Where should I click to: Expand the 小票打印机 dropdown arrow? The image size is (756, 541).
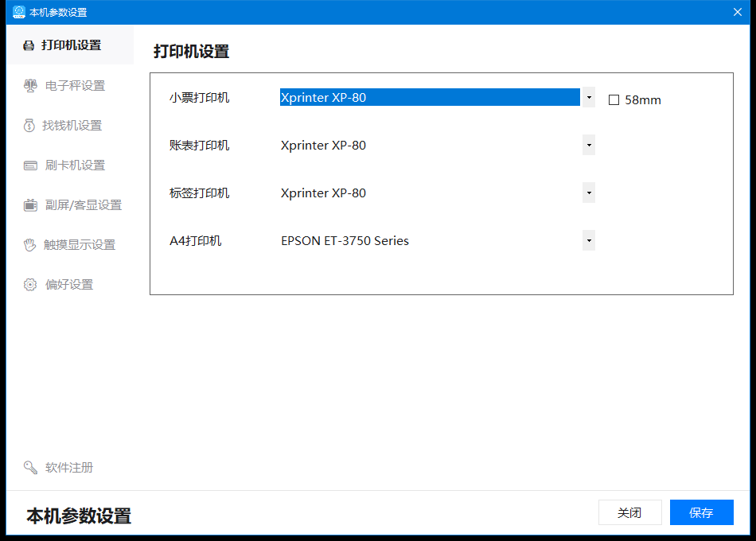[589, 97]
